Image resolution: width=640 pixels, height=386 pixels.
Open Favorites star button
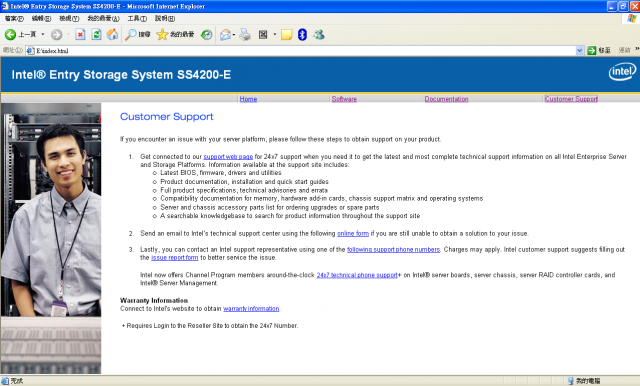click(x=175, y=35)
